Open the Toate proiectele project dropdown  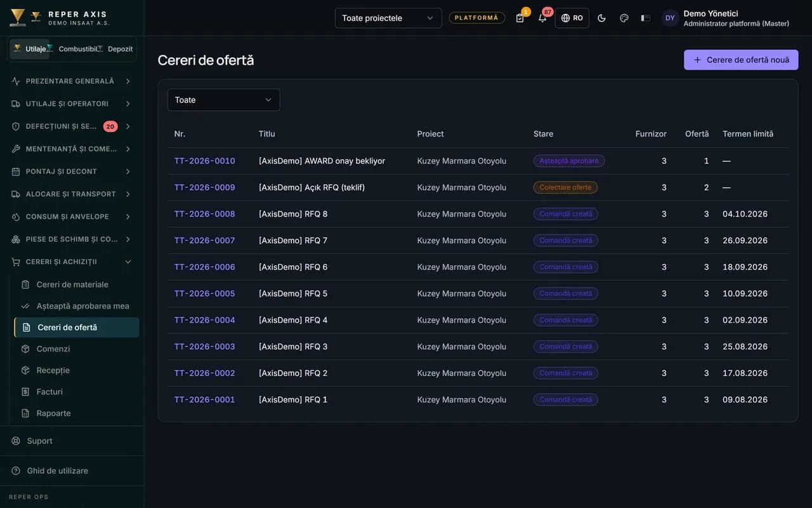click(388, 18)
